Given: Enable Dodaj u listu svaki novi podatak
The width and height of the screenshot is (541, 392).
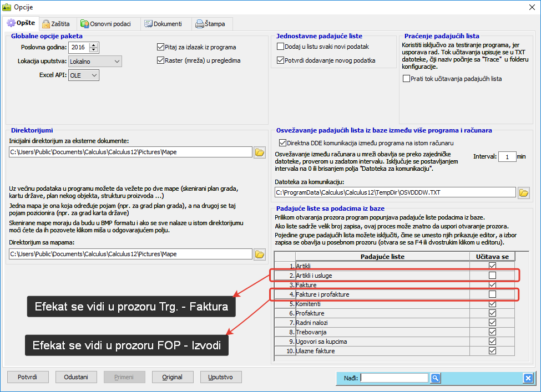Looking at the screenshot, I should tap(280, 47).
